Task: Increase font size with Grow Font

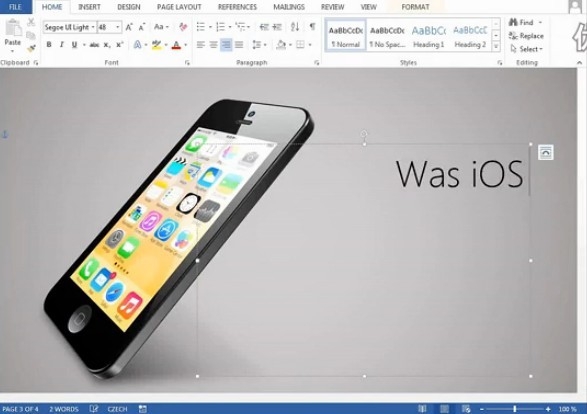Action: click(129, 27)
